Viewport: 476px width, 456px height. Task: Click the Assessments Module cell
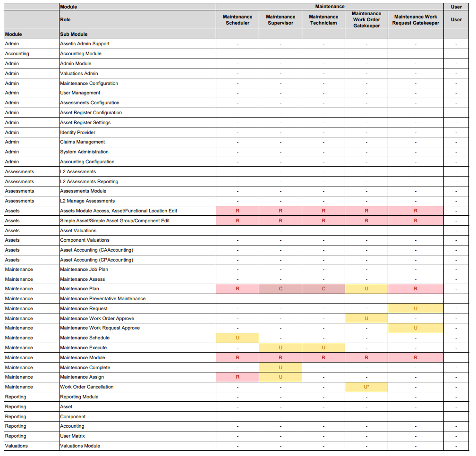[x=137, y=191]
